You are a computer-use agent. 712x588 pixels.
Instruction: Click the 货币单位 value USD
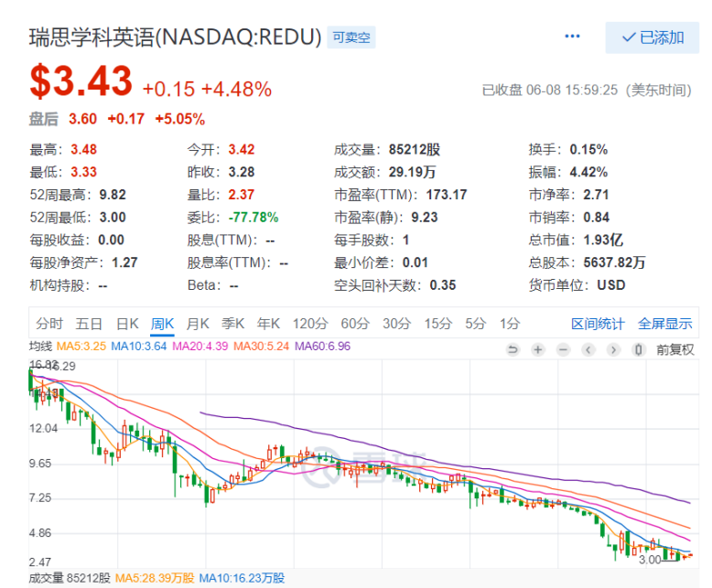610,285
